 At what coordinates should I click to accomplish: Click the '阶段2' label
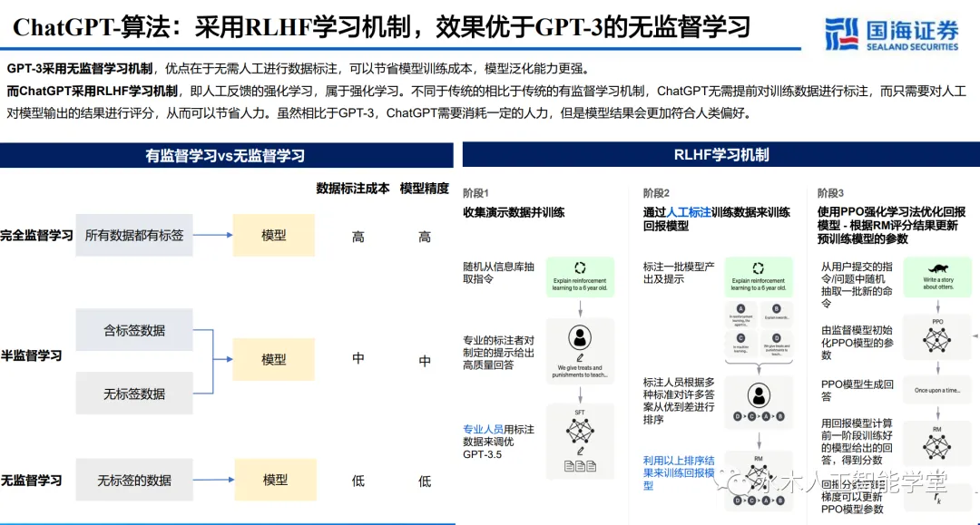(x=656, y=193)
